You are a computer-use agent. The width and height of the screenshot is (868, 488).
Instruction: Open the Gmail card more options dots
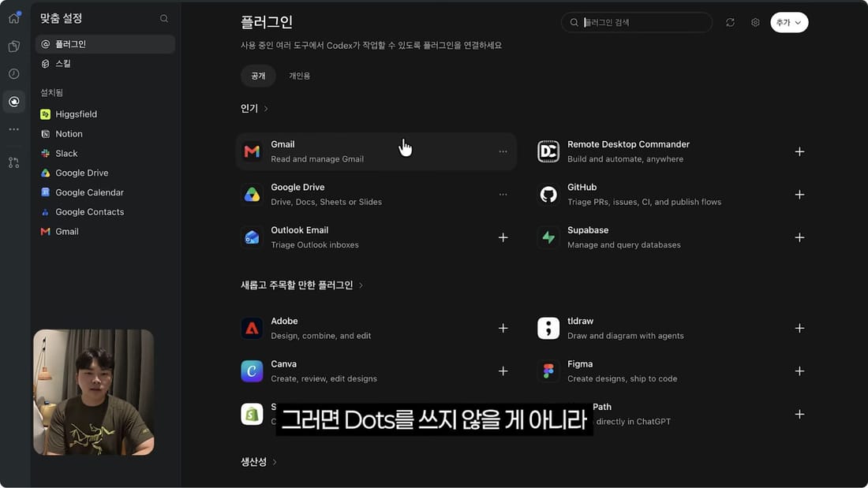coord(503,151)
